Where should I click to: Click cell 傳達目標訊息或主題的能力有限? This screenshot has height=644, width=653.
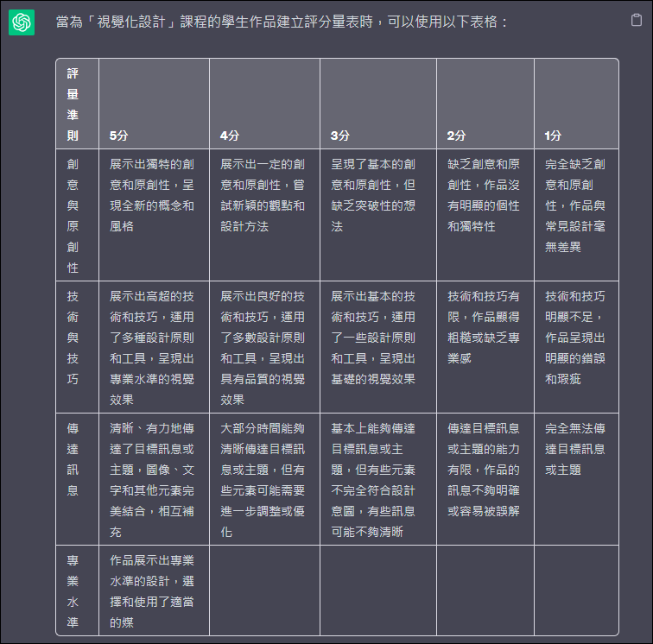pos(485,479)
